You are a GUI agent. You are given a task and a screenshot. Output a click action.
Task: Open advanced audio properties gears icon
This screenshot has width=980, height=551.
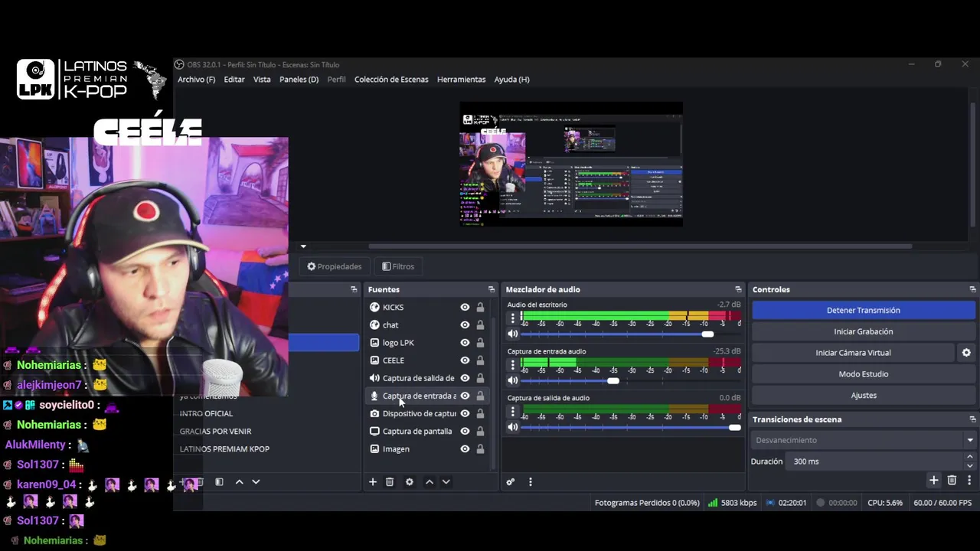[511, 482]
